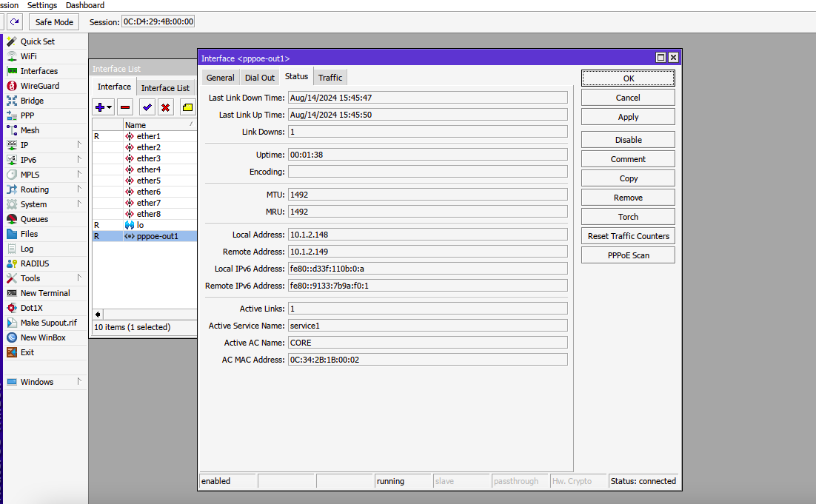Screen dimensions: 816x504
Task: Open the Settings menu
Action: (x=42, y=5)
